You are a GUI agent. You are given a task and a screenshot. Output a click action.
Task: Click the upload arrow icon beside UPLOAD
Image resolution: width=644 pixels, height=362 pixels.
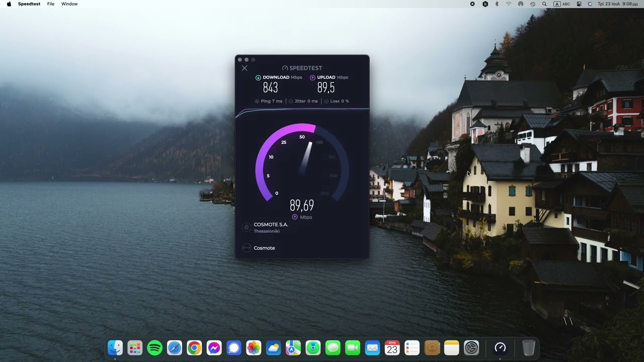[x=312, y=77]
